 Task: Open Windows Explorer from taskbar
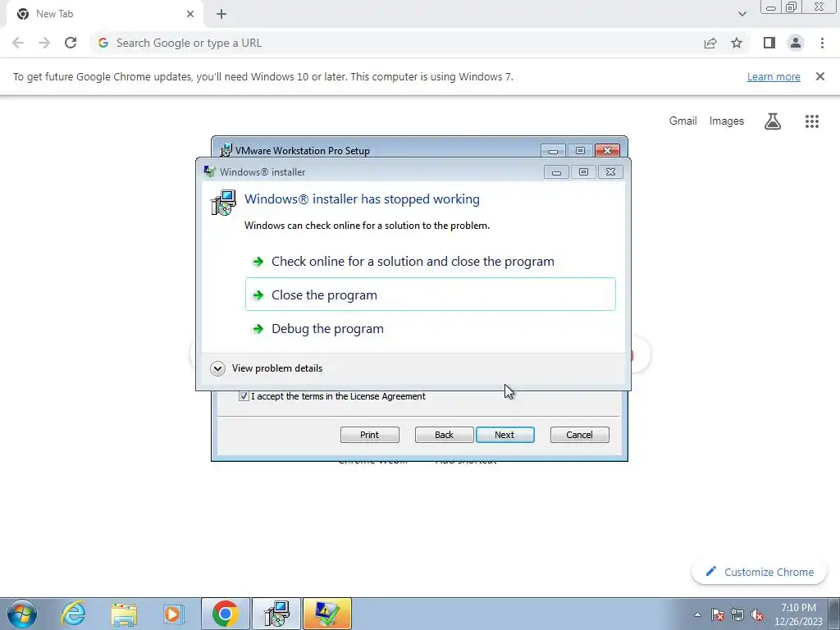click(x=124, y=614)
